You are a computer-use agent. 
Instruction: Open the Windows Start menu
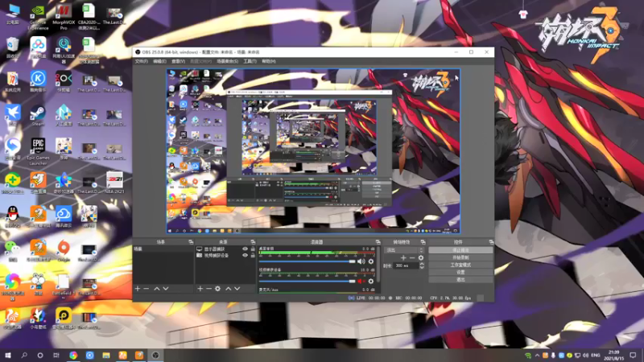click(8, 356)
